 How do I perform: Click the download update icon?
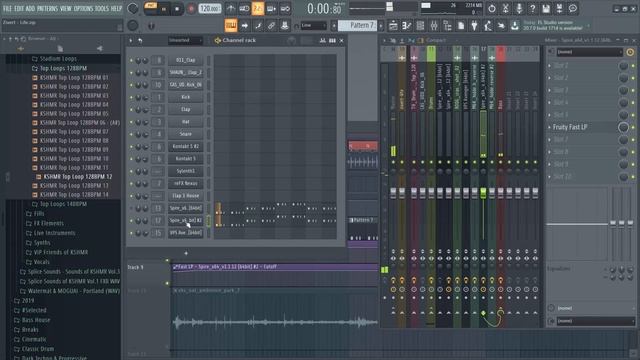(x=515, y=26)
